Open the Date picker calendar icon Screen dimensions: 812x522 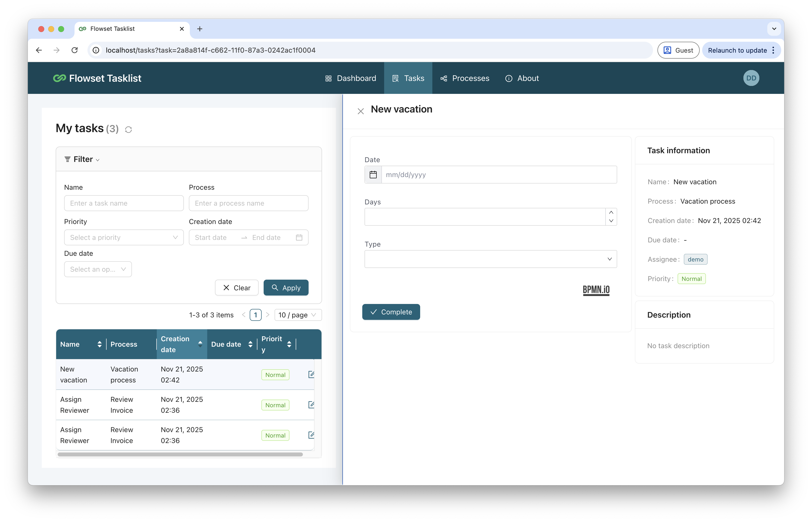(x=373, y=175)
